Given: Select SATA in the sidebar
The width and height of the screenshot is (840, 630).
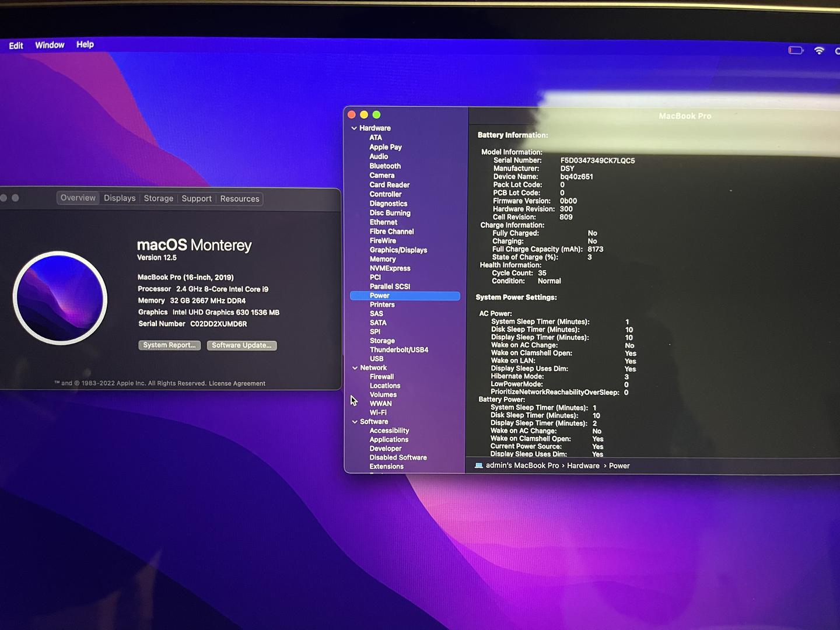Looking at the screenshot, I should coord(378,323).
